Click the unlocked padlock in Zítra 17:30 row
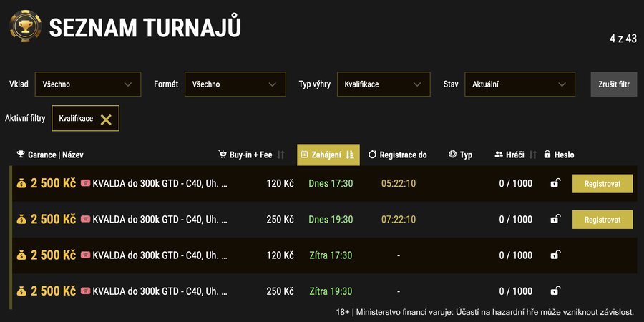This screenshot has height=322, width=644. (x=555, y=255)
